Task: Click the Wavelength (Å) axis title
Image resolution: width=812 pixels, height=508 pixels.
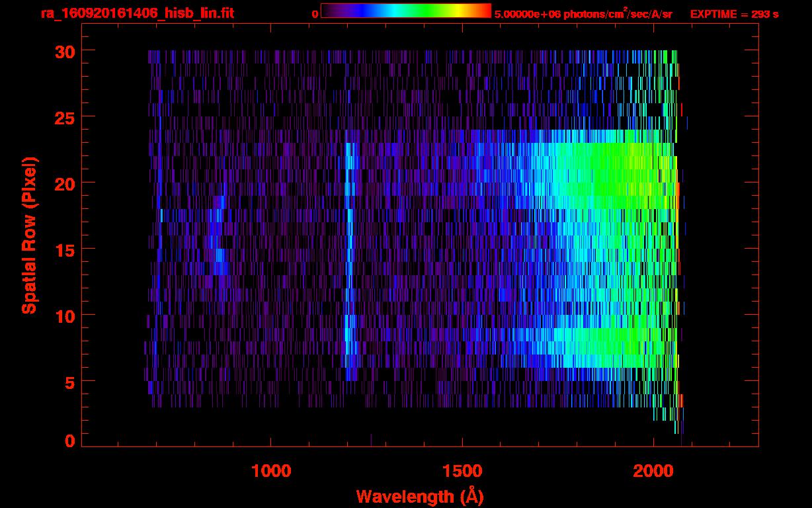Action: pyautogui.click(x=420, y=495)
